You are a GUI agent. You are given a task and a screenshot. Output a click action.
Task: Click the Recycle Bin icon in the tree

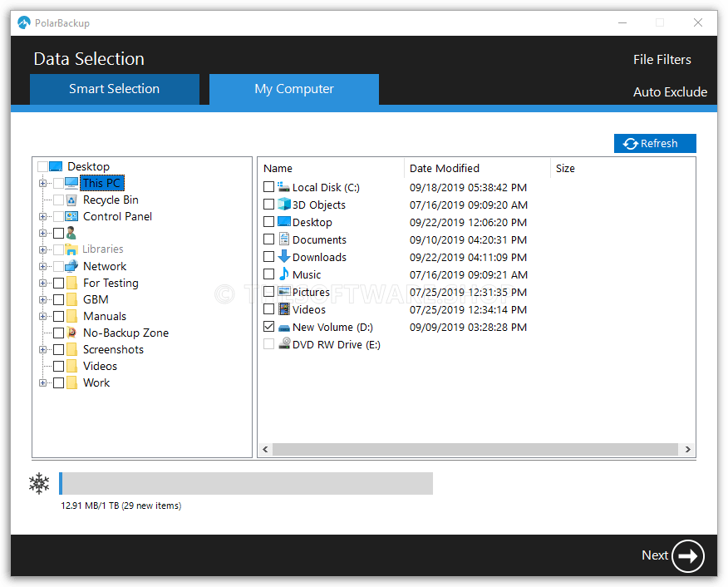(x=70, y=200)
